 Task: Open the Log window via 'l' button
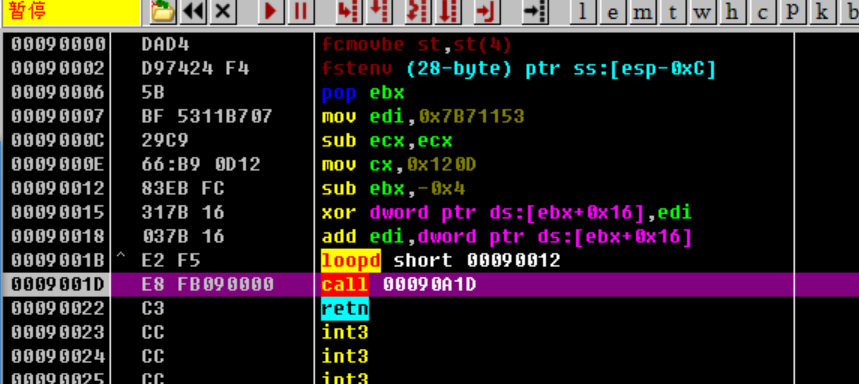click(x=583, y=12)
